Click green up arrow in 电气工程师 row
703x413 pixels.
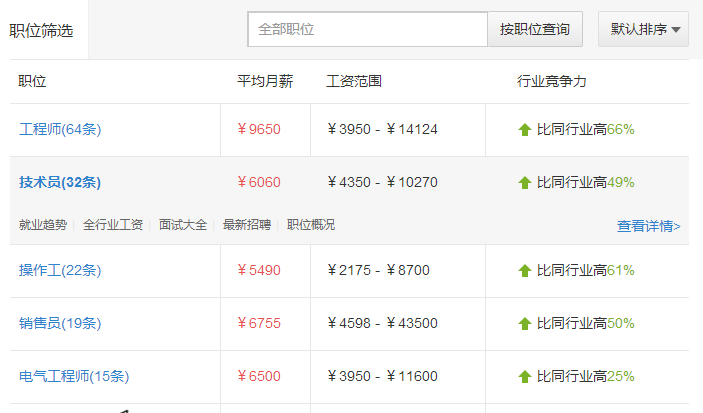(525, 377)
